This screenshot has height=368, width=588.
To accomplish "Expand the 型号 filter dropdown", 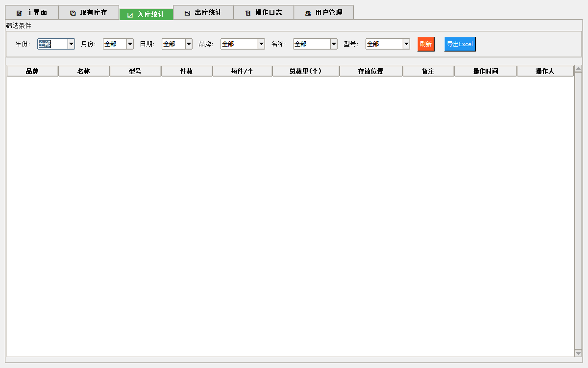I will tap(406, 44).
